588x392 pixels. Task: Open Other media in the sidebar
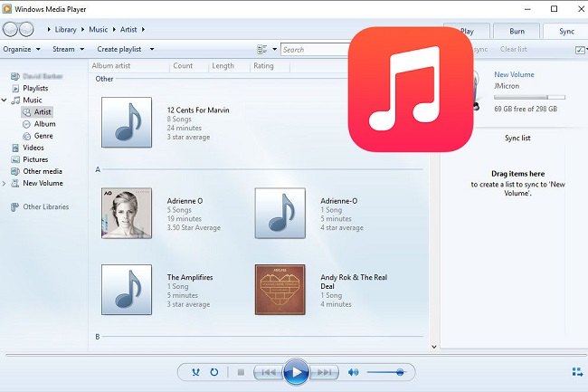(x=43, y=171)
